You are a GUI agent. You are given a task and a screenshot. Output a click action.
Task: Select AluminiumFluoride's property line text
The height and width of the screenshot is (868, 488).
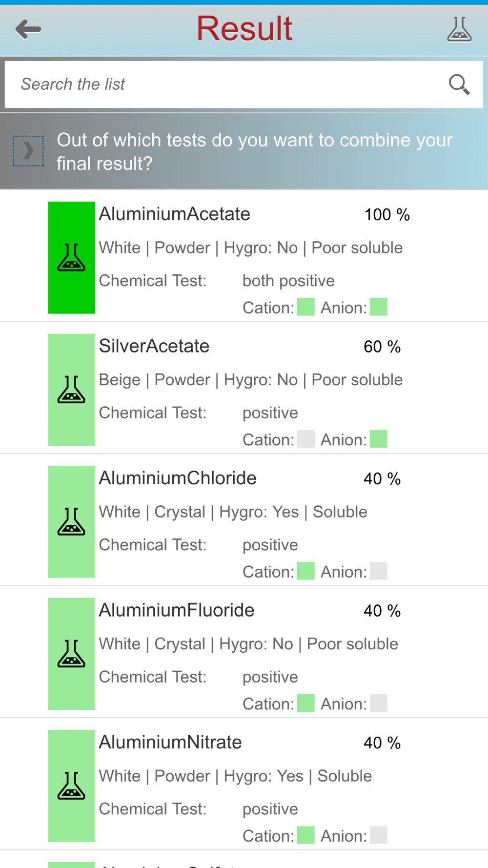[248, 644]
